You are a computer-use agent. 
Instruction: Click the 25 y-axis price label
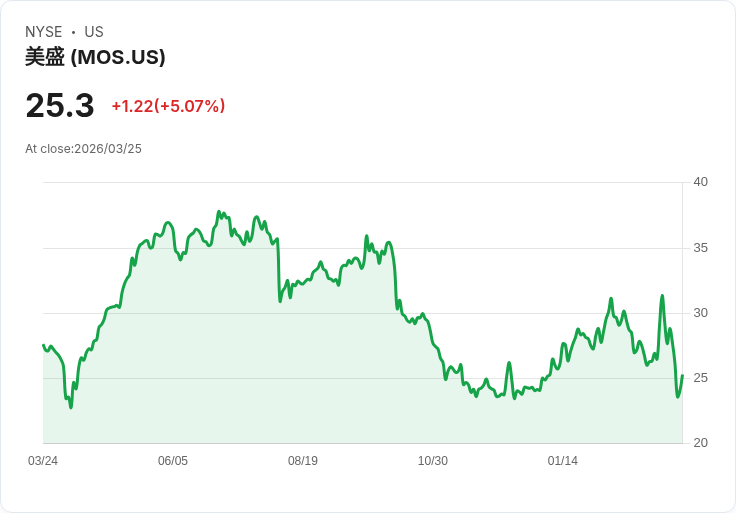pyautogui.click(x=700, y=378)
